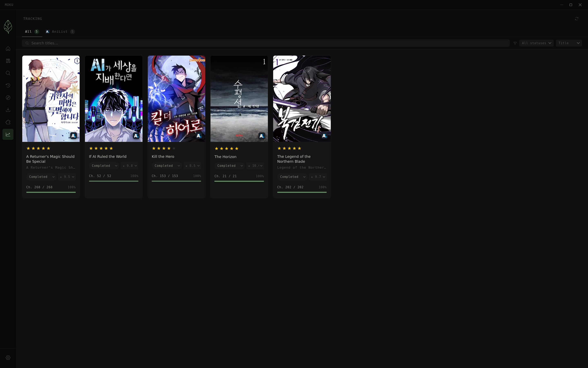This screenshot has width=588, height=368.
Task: Click the filter funnel icon
Action: 515,43
